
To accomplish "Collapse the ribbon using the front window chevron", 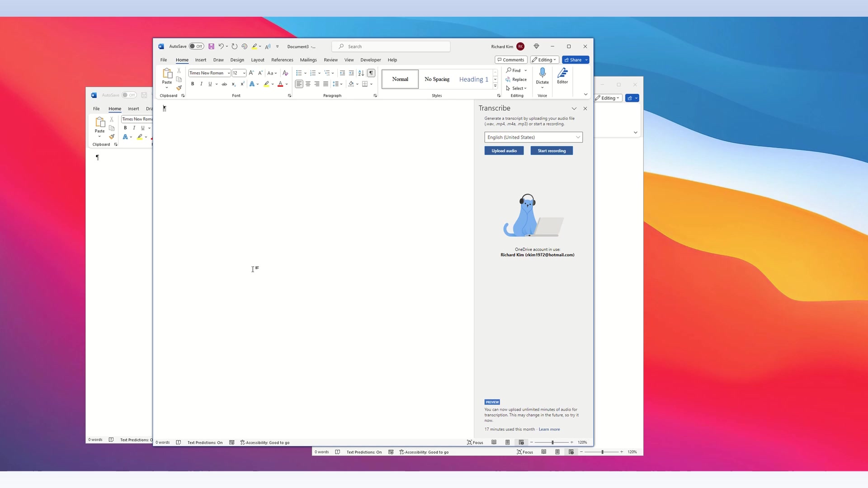I will click(585, 94).
